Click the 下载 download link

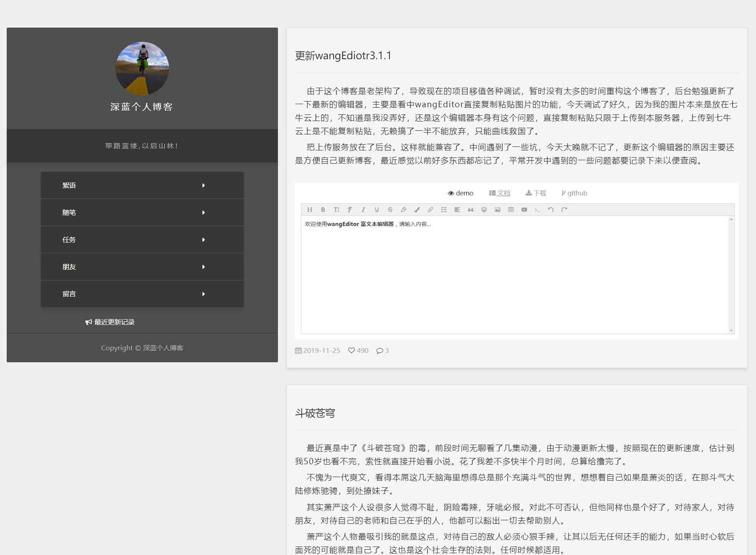click(x=536, y=193)
